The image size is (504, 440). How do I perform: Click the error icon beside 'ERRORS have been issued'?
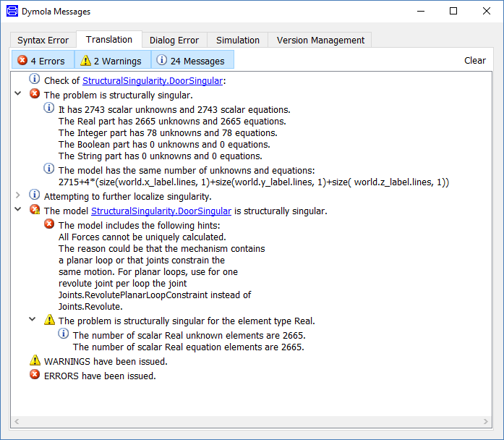click(x=35, y=374)
